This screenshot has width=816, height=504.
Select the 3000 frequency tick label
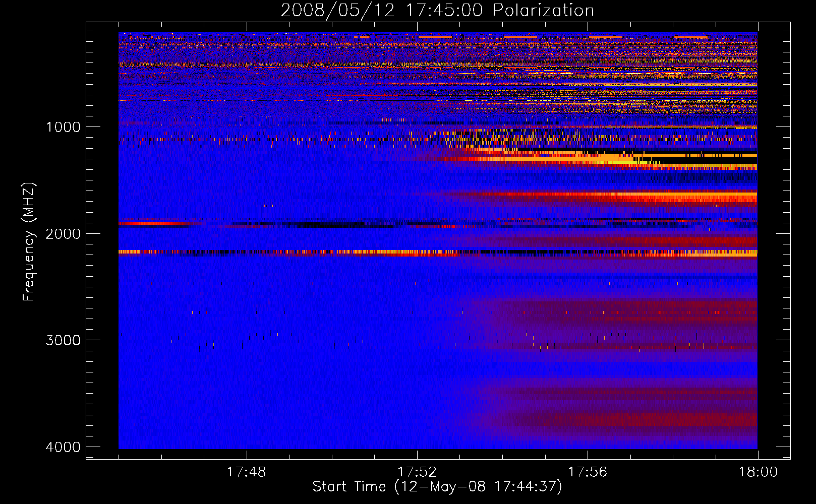tap(64, 340)
